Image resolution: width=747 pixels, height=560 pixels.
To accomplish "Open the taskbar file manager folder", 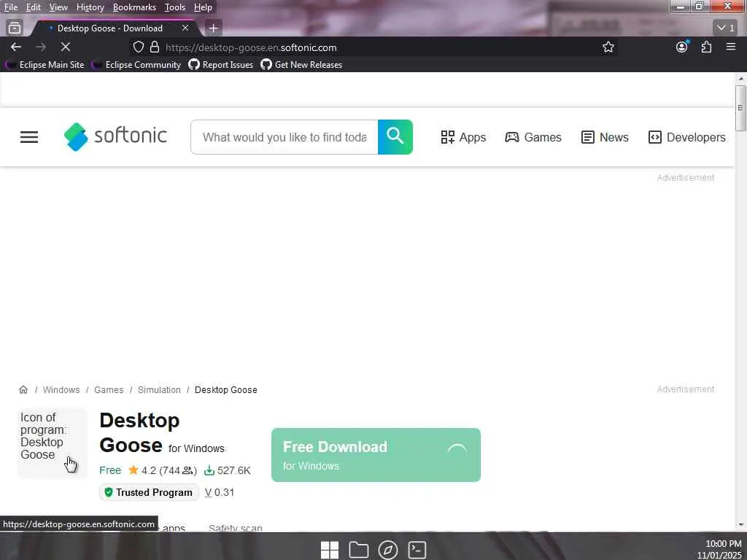I will click(359, 550).
